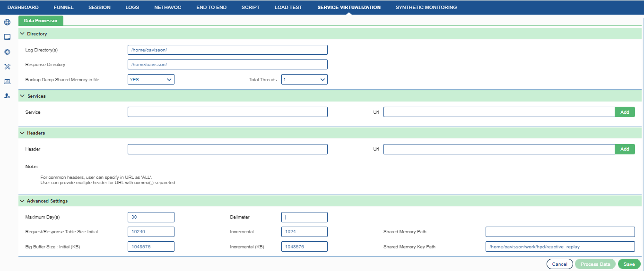Open the Load Test menu

[x=288, y=8]
